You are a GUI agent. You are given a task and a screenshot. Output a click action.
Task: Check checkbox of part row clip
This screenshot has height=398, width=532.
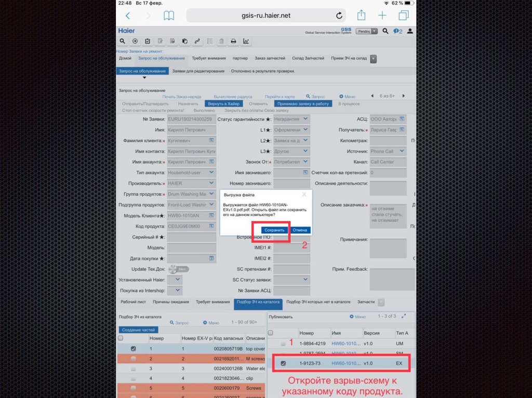pos(134,378)
